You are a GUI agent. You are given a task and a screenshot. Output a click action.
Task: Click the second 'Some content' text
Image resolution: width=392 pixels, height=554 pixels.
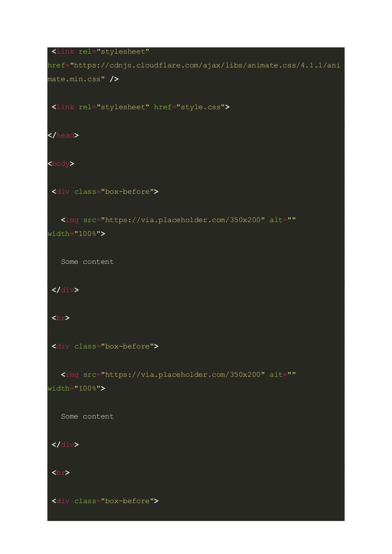pyautogui.click(x=87, y=417)
